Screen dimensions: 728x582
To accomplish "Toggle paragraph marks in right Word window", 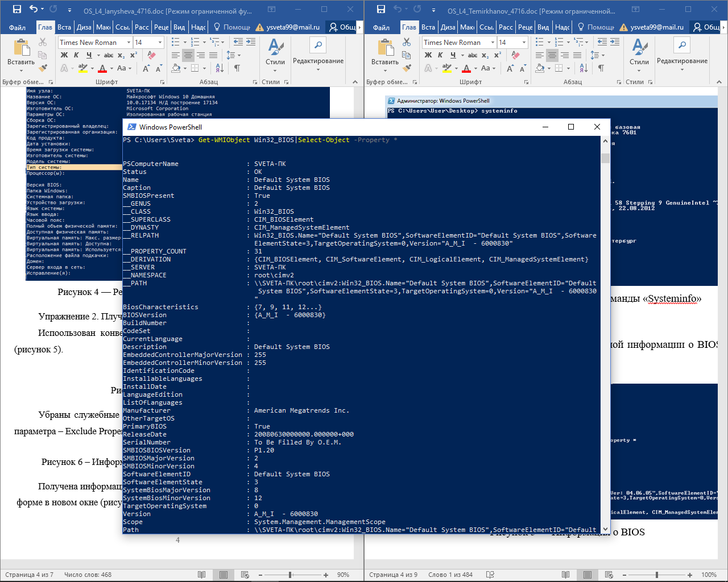I will (x=601, y=68).
